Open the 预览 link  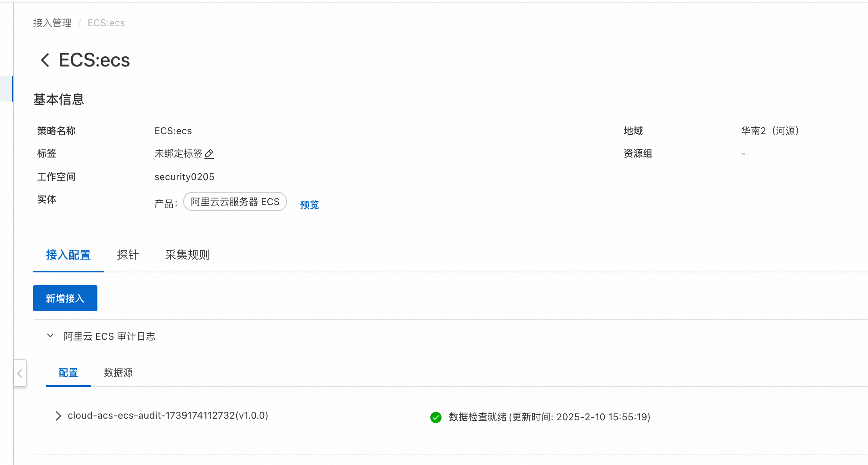(x=309, y=205)
